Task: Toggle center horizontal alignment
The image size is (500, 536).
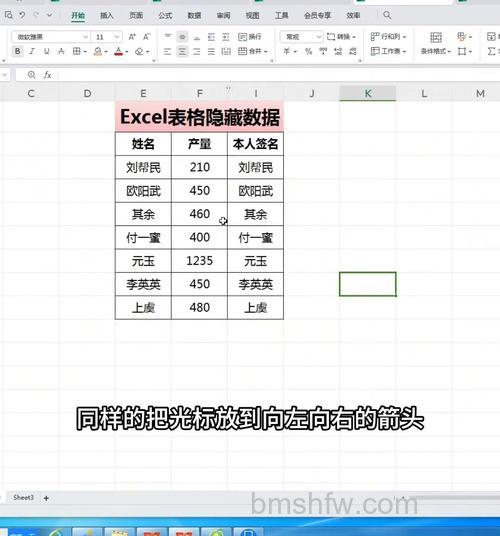Action: pyautogui.click(x=182, y=51)
